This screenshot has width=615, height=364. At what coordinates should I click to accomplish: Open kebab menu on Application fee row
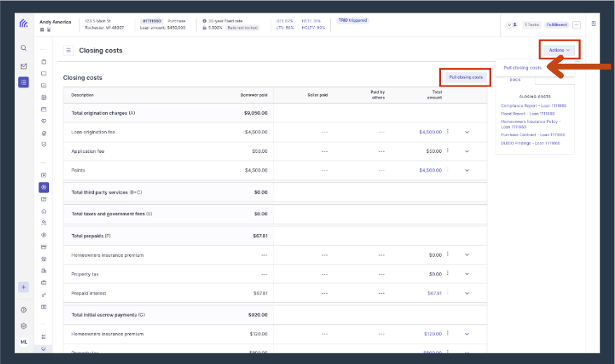coord(448,151)
